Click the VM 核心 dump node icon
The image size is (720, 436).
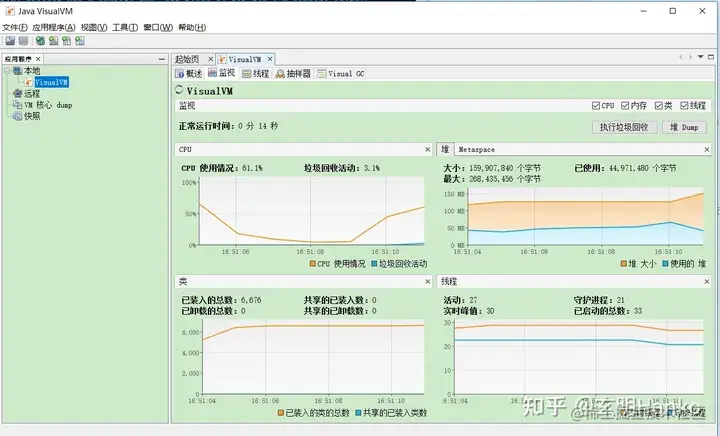point(17,105)
